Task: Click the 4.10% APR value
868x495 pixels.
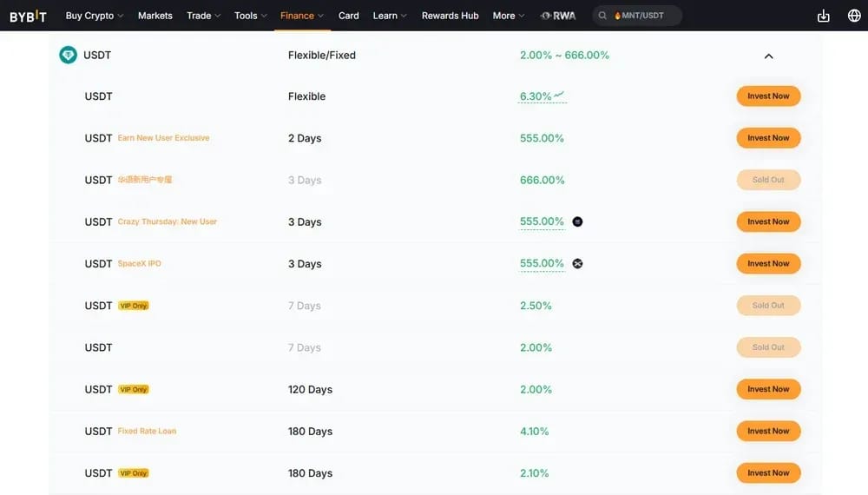Action: point(534,432)
